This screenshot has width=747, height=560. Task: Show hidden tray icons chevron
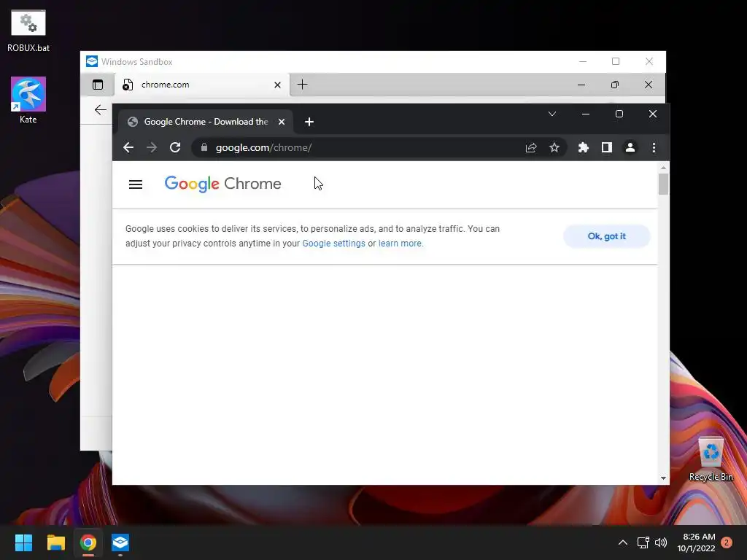623,542
